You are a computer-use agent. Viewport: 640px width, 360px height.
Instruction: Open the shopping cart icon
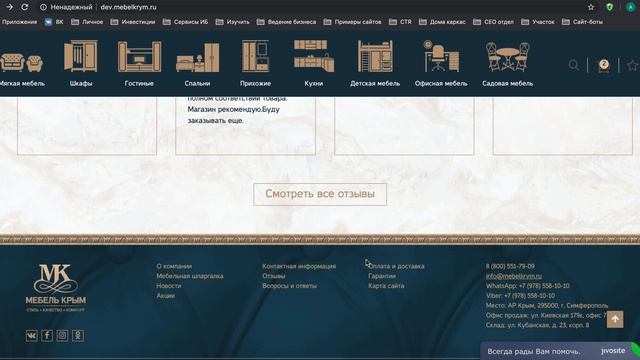point(604,65)
